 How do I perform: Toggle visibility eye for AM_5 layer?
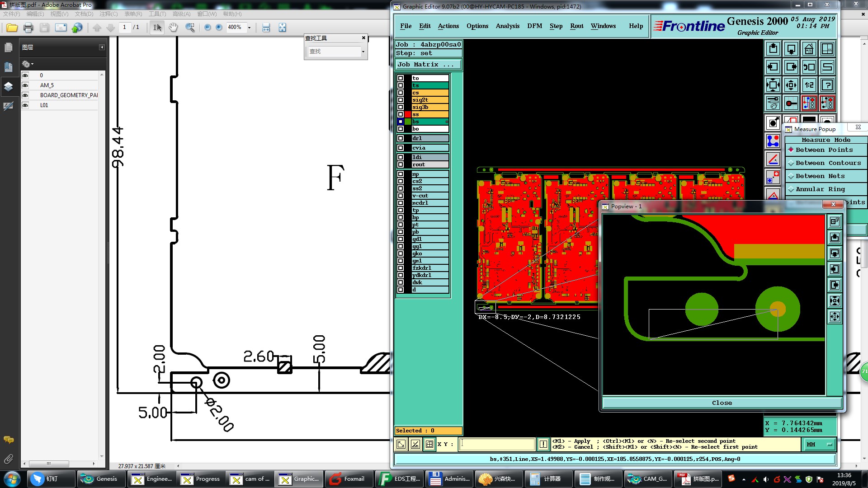click(x=25, y=85)
